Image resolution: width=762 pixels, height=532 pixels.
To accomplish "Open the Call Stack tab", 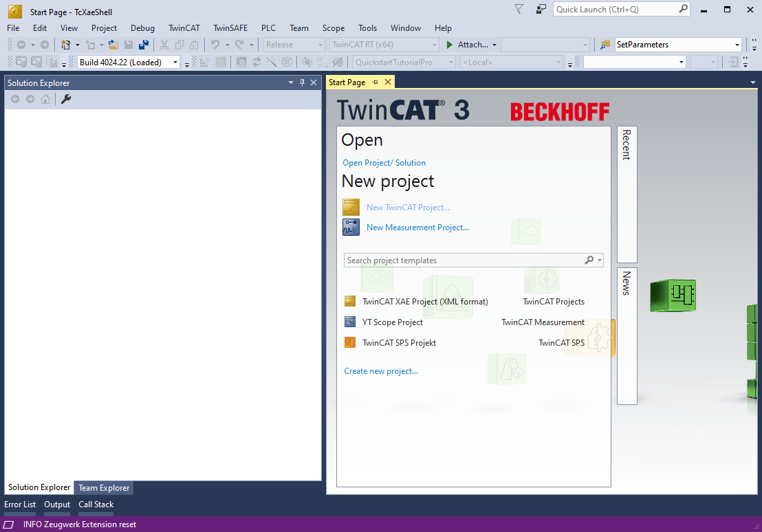I will (x=96, y=505).
